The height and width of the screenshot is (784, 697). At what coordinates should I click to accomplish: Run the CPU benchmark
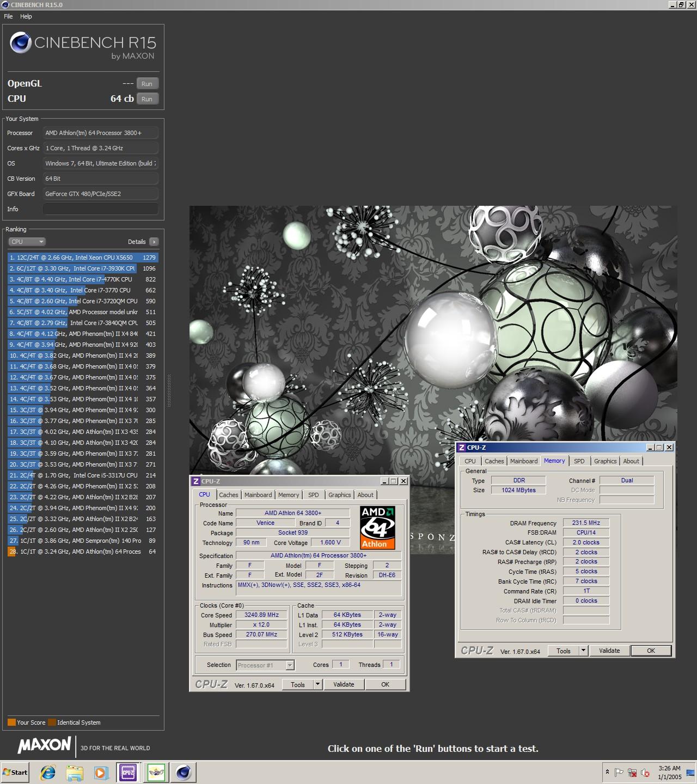147,99
